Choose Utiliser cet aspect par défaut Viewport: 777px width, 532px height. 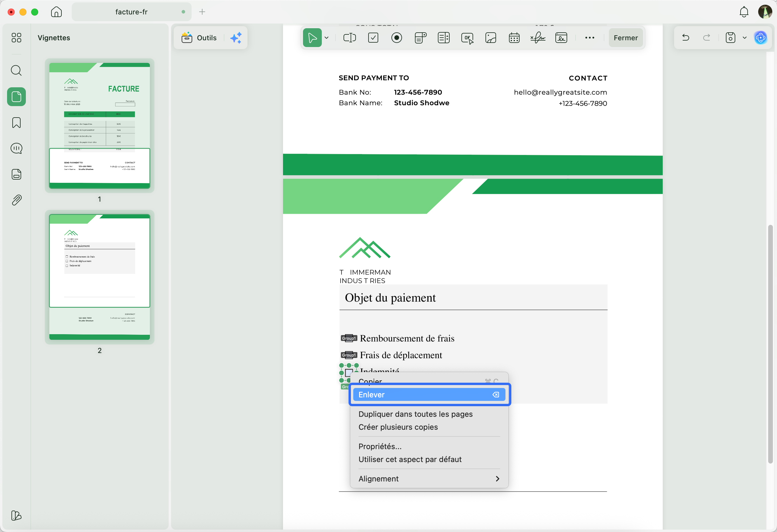[429, 459]
